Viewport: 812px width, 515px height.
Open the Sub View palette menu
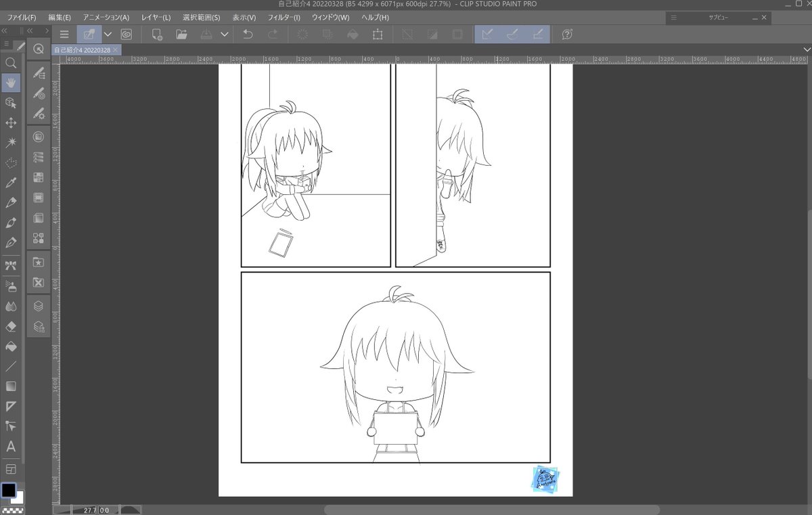pyautogui.click(x=673, y=18)
